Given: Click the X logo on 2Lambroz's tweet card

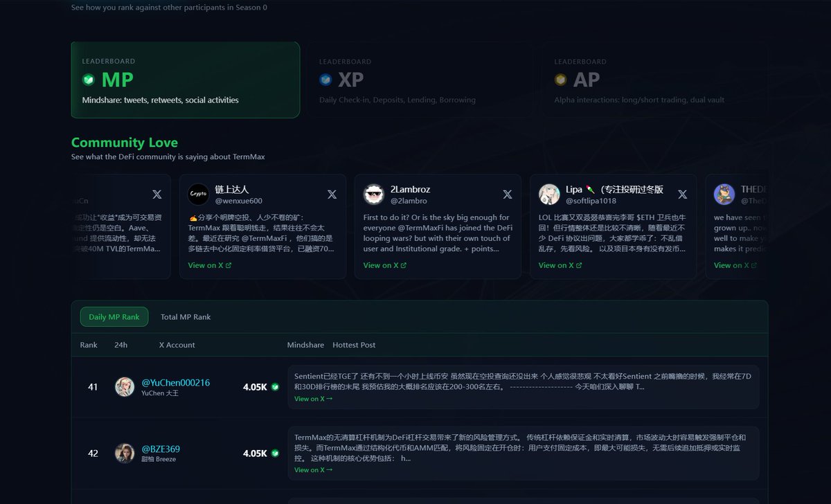Looking at the screenshot, I should pyautogui.click(x=507, y=194).
